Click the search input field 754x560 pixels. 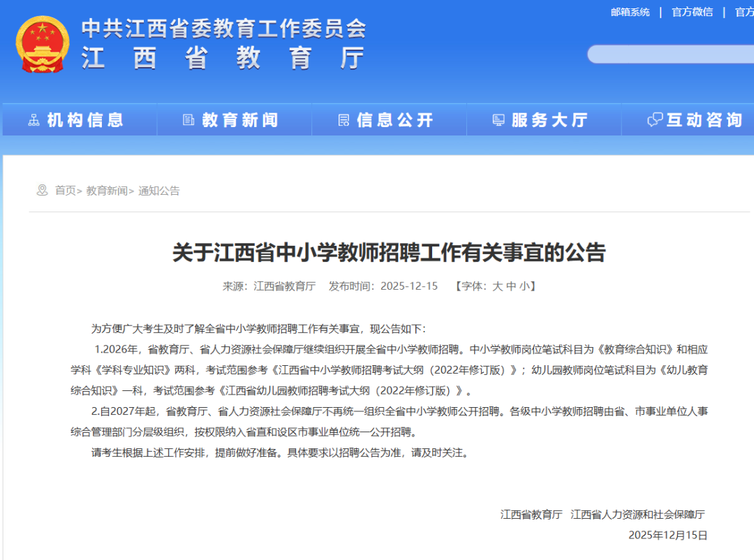point(670,54)
